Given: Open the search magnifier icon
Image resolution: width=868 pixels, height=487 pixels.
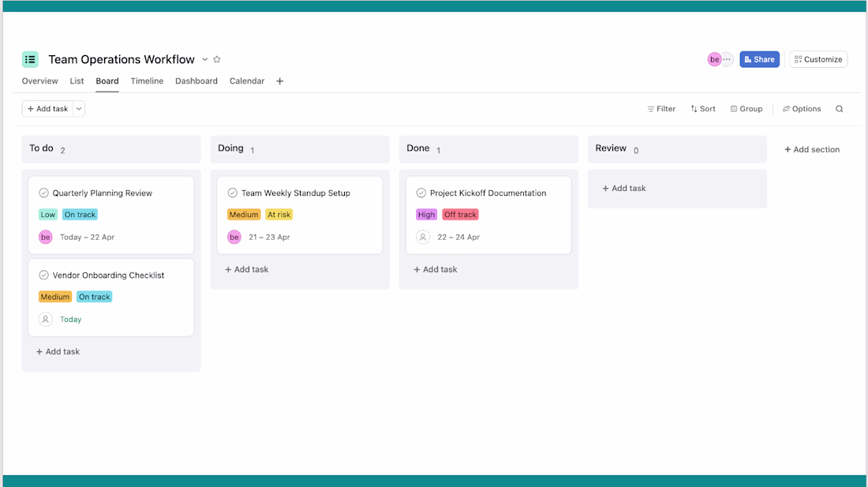Looking at the screenshot, I should click(839, 109).
